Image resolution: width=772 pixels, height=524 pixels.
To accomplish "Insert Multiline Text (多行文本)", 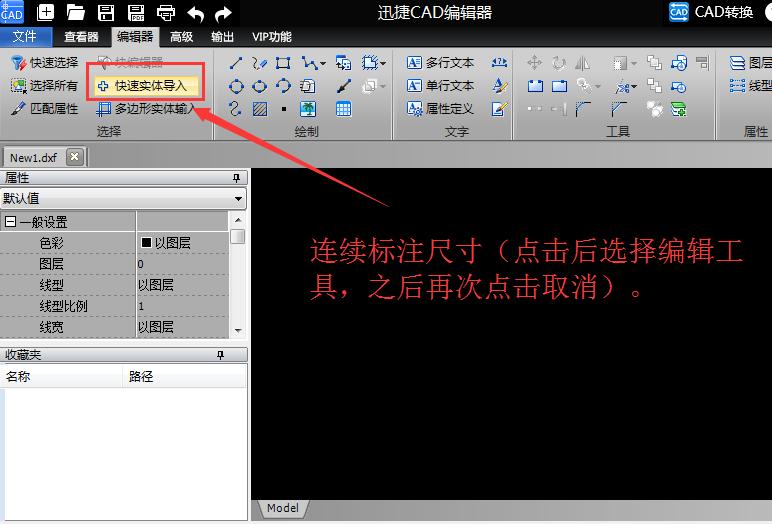I will click(x=440, y=63).
